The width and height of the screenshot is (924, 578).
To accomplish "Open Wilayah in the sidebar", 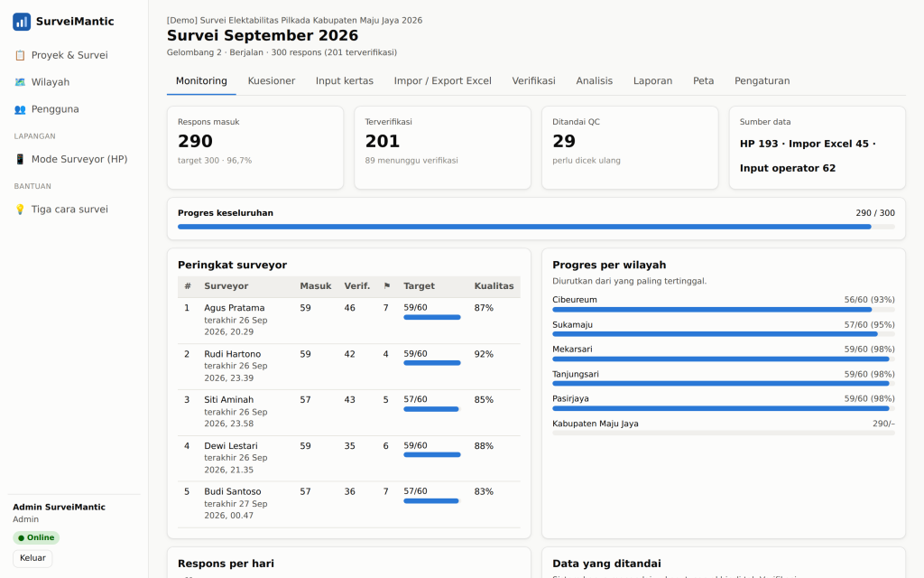I will 74,82.
